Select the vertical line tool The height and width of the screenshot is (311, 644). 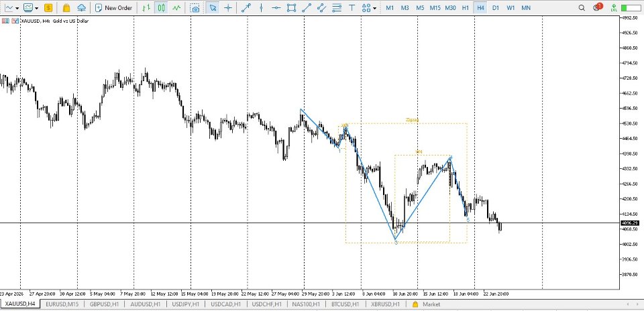pyautogui.click(x=261, y=7)
